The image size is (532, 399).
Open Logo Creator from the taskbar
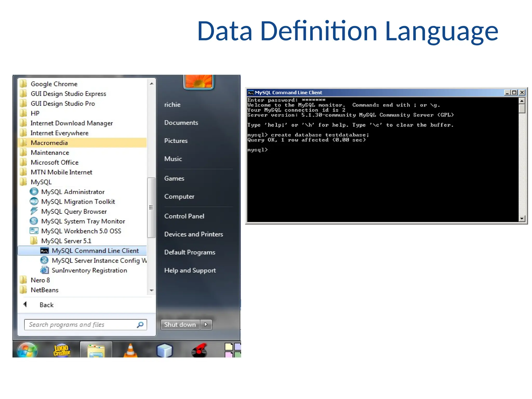click(x=62, y=350)
